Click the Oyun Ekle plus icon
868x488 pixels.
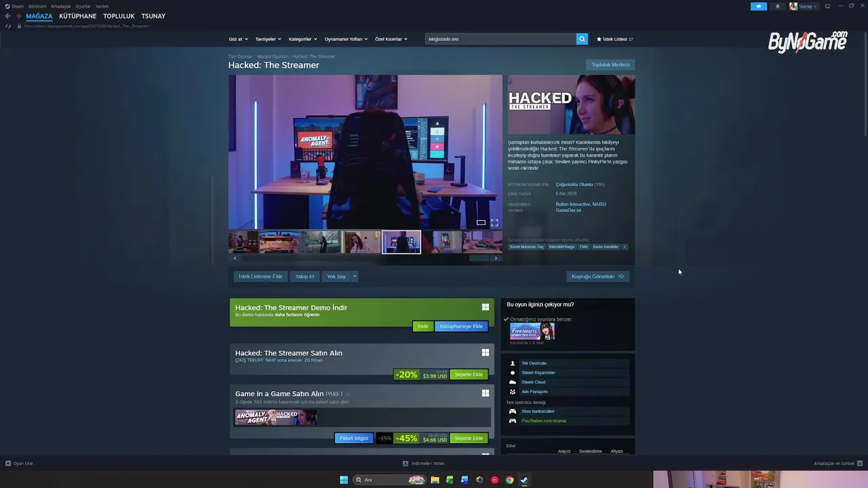(x=8, y=464)
